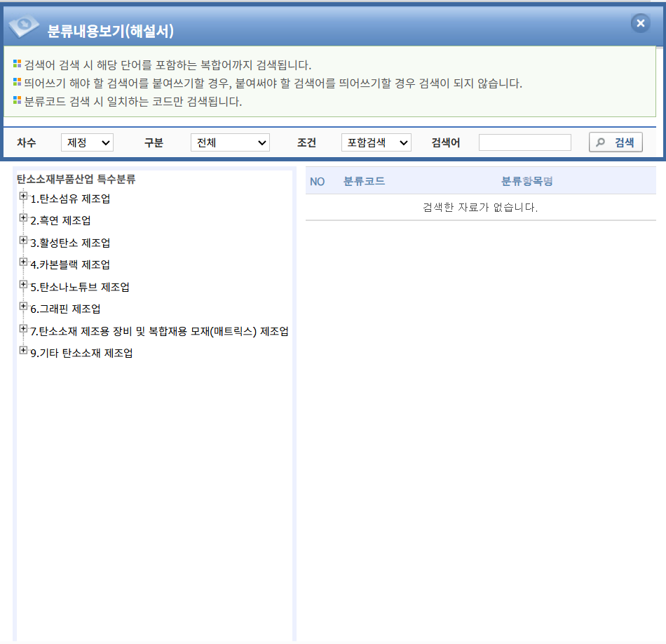This screenshot has width=666, height=644.
Task: Select 7.탄소소재 제조용 장비 및 복합재용 모재 item
Action: coord(159,331)
